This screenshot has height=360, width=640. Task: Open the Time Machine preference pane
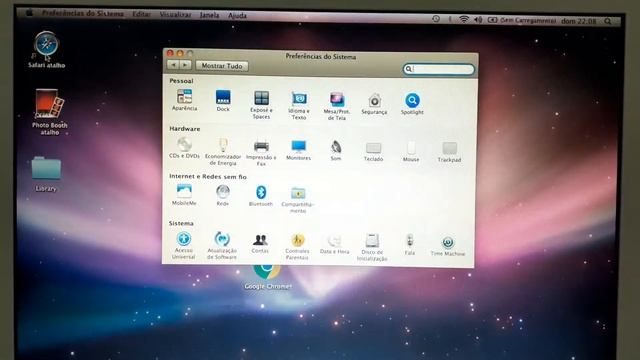click(x=448, y=246)
